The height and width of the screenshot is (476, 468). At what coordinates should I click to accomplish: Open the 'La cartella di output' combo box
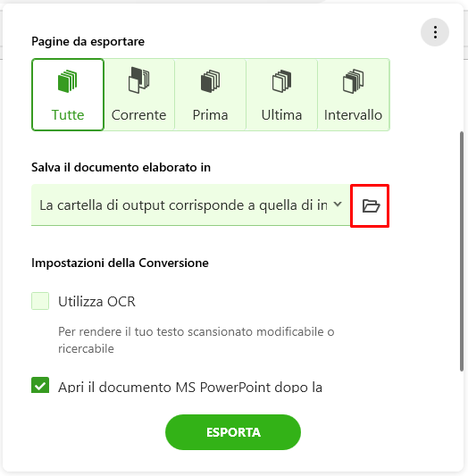(x=190, y=205)
